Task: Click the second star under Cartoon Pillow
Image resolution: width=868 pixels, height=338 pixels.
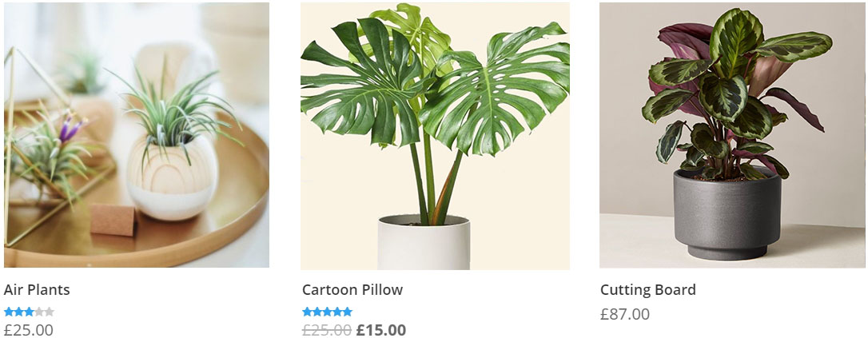Action: pyautogui.click(x=317, y=312)
